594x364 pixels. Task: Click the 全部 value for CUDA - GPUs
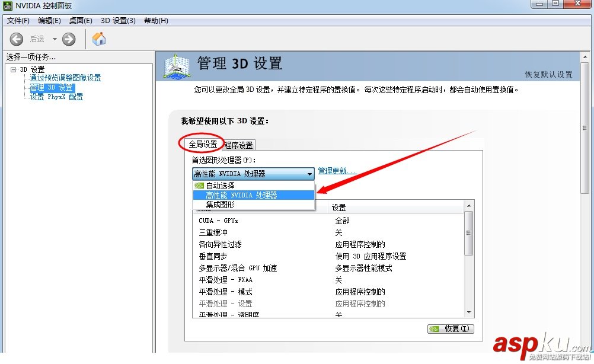342,221
